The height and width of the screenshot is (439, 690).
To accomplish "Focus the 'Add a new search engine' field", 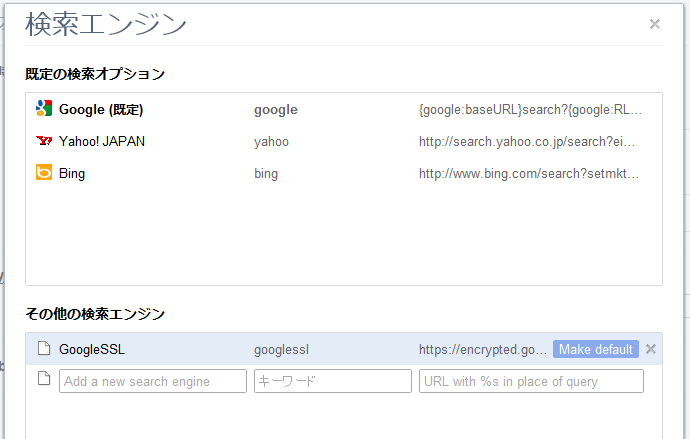I will coord(153,381).
